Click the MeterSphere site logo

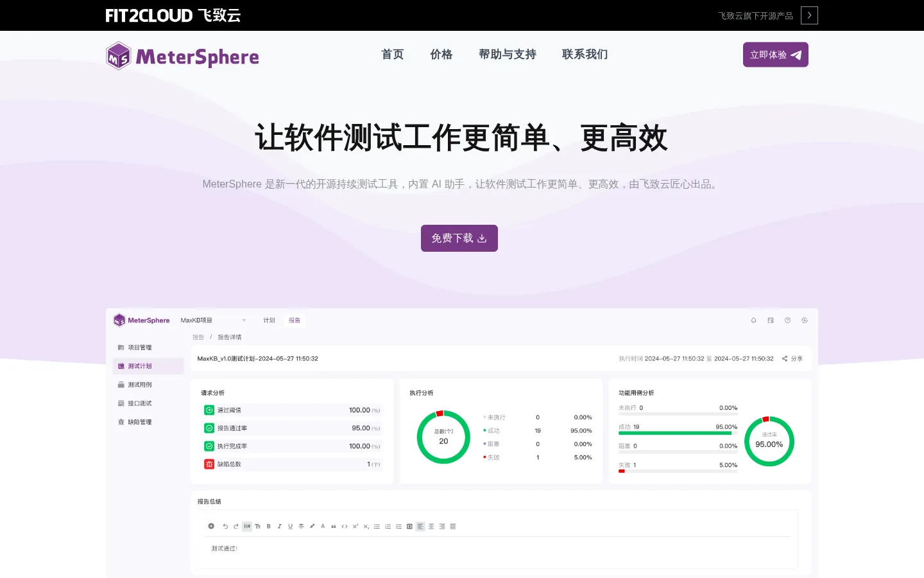pos(183,57)
